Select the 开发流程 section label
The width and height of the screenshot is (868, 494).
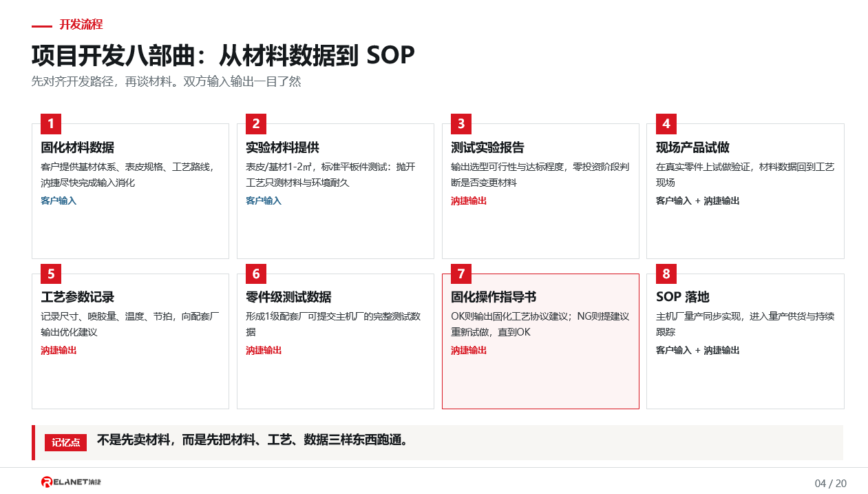click(x=81, y=25)
